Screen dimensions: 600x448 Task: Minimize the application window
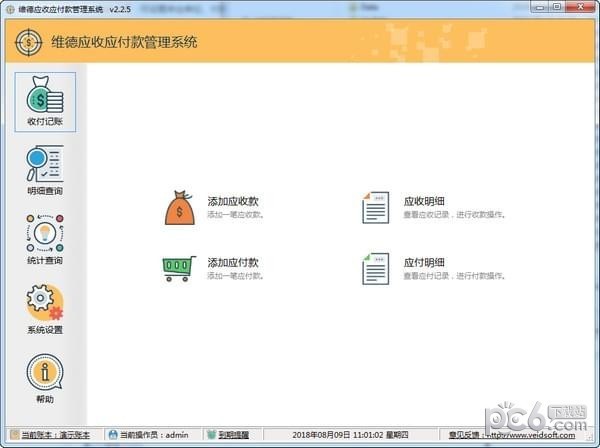pyautogui.click(x=540, y=7)
